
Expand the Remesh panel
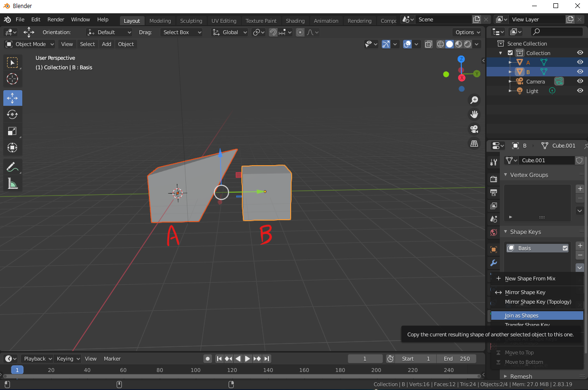coord(505,376)
